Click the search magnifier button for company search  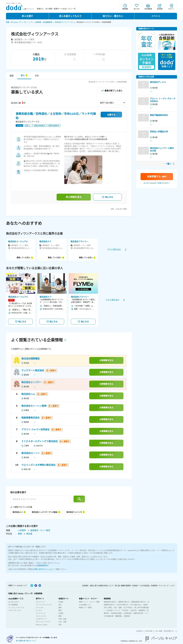[79, 499]
